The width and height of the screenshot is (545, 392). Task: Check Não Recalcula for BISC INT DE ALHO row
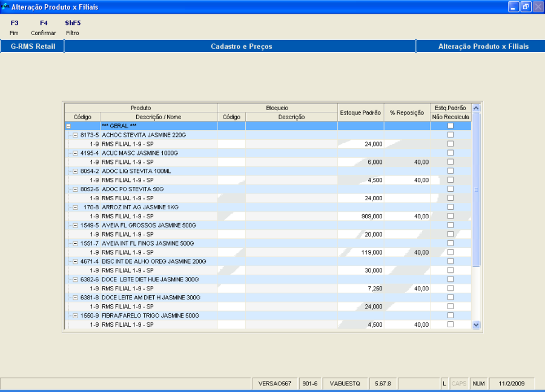pyautogui.click(x=451, y=261)
